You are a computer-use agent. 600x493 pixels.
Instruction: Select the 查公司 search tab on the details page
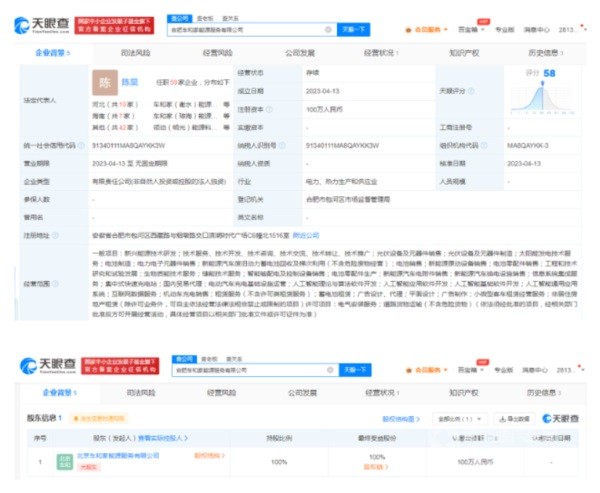[x=179, y=18]
